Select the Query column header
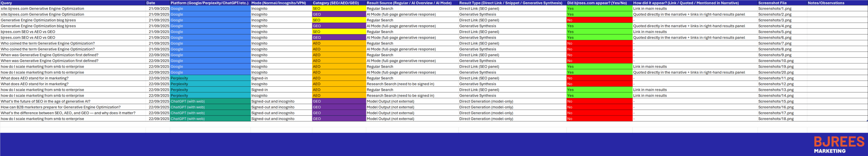The height and width of the screenshot is (156, 868). point(73,3)
